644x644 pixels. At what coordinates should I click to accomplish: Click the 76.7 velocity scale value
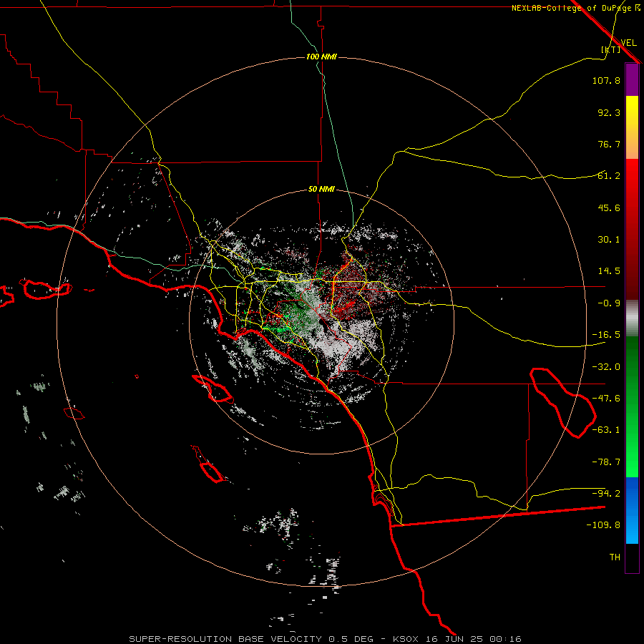tap(609, 144)
